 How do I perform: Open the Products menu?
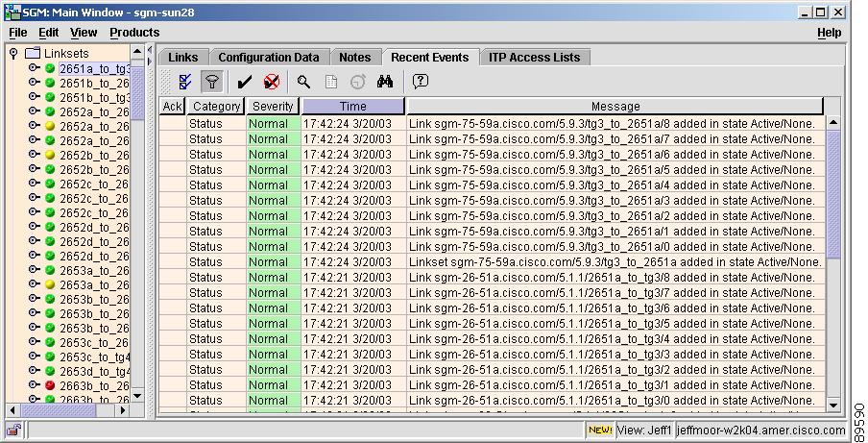[x=134, y=33]
